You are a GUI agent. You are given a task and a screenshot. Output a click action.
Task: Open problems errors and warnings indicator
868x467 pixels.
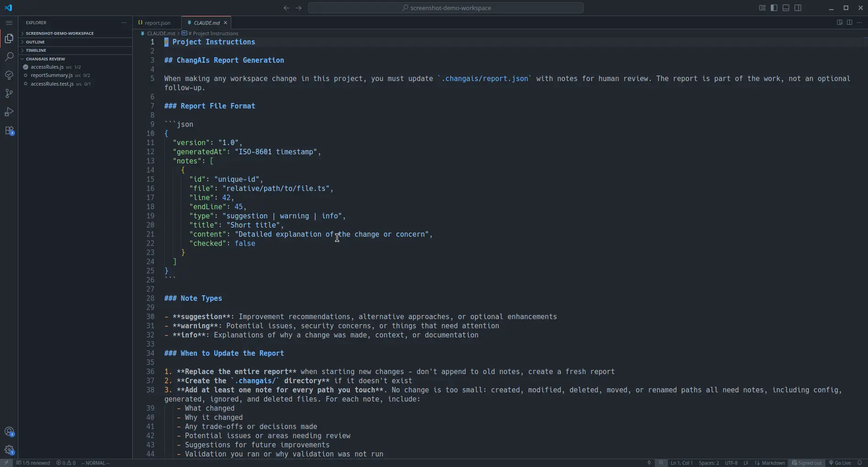66,463
